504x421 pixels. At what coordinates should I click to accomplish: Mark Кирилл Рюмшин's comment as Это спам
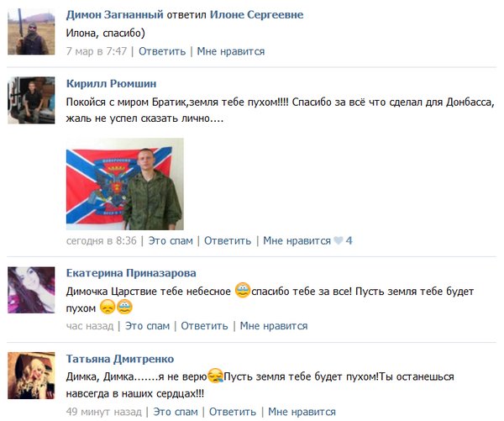point(171,240)
